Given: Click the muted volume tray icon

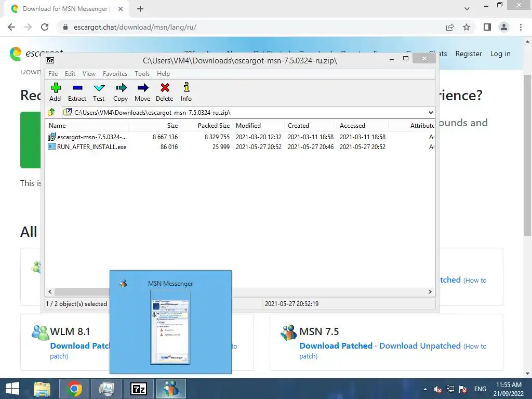Looking at the screenshot, I should (437, 389).
